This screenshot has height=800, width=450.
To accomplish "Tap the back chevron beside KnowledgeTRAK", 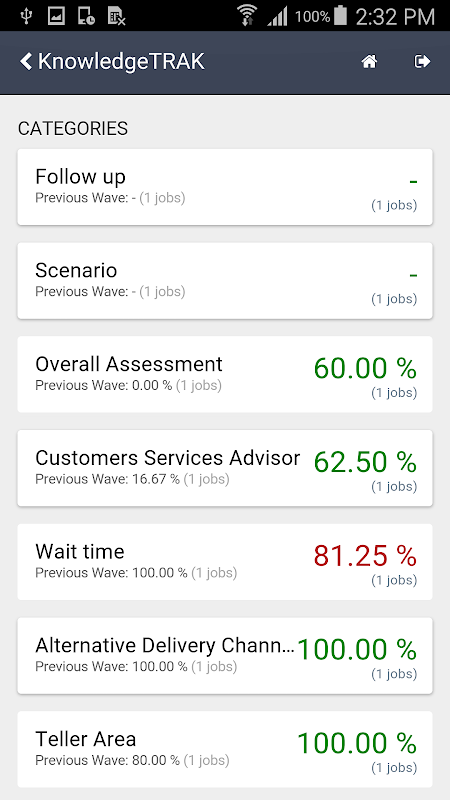I will 26,62.
